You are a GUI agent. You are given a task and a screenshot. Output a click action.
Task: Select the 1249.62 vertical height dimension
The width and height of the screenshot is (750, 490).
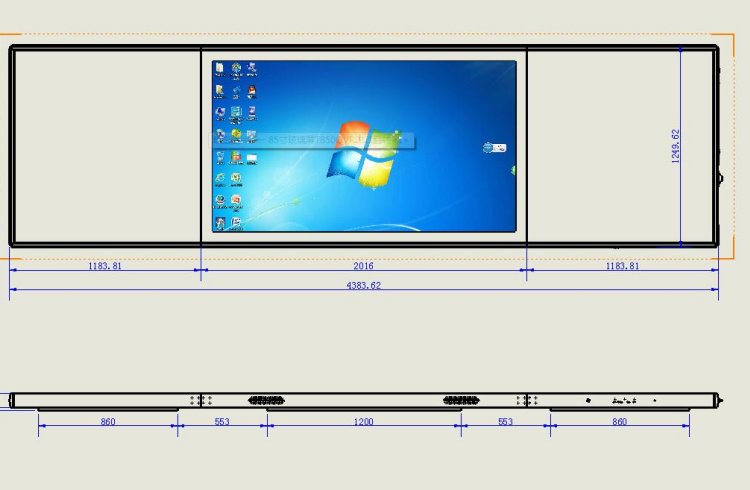click(x=676, y=146)
